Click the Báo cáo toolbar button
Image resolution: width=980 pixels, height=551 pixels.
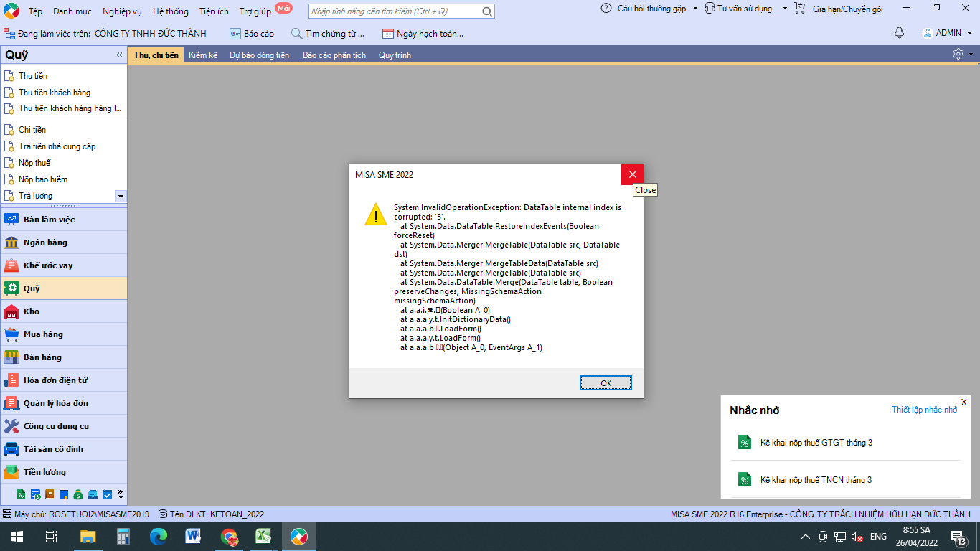252,34
